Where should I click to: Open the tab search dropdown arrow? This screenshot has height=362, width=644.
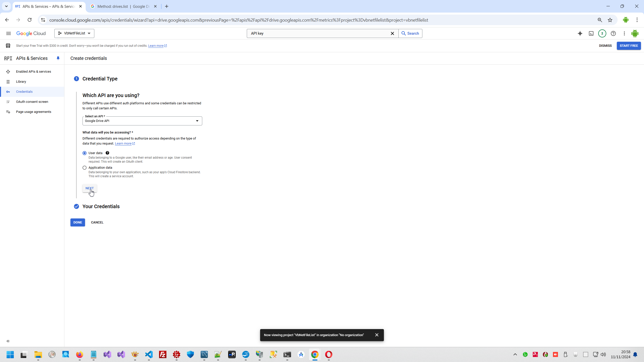pyautogui.click(x=6, y=6)
